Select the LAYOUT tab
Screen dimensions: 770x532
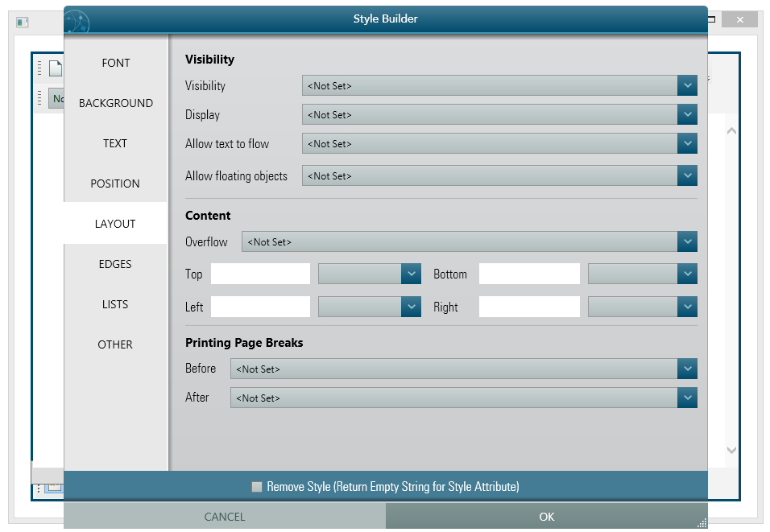coord(115,224)
